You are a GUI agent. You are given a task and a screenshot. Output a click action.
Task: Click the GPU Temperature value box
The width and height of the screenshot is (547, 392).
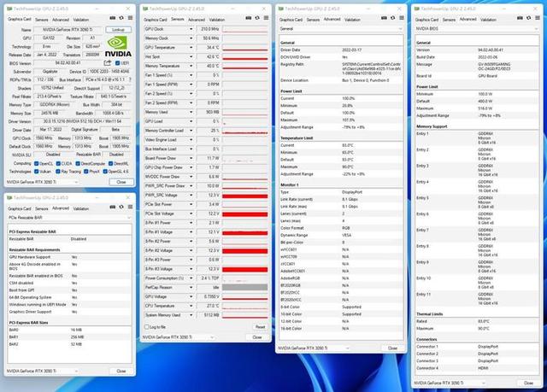coord(209,47)
